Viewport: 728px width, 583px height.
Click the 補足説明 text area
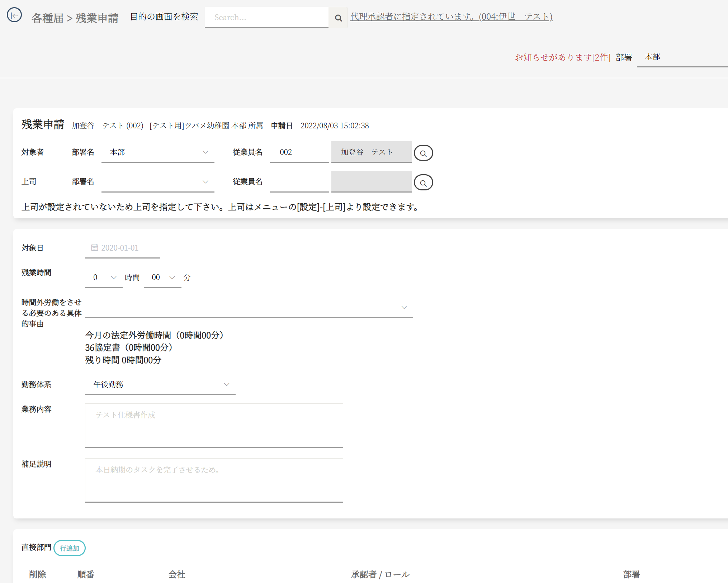(214, 480)
